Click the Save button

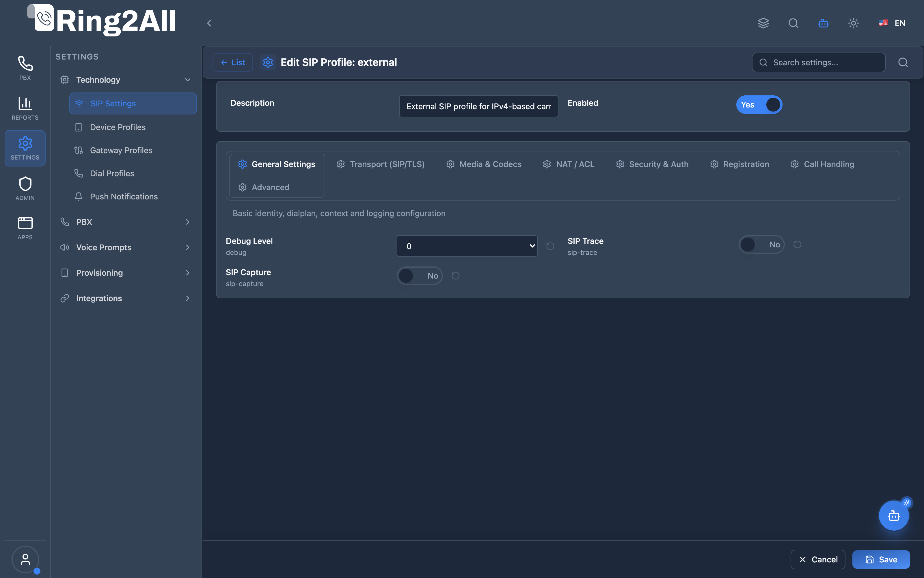pos(881,560)
